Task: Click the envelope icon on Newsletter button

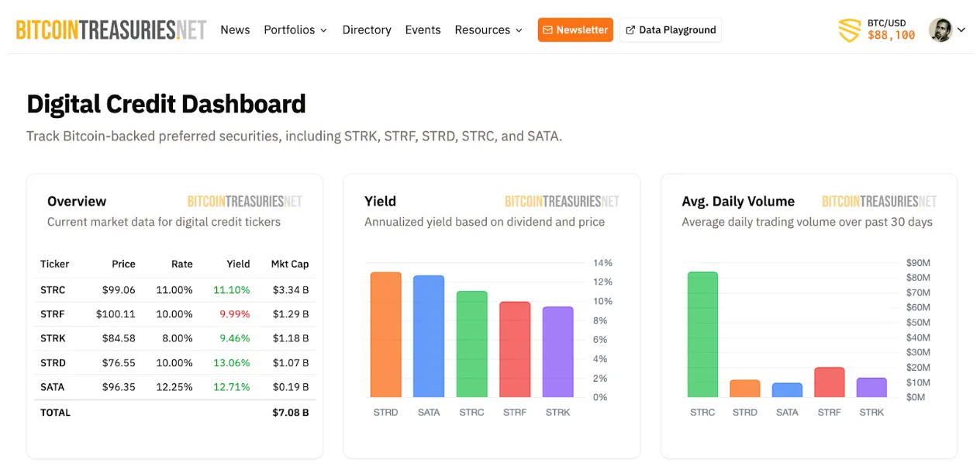Action: (548, 29)
